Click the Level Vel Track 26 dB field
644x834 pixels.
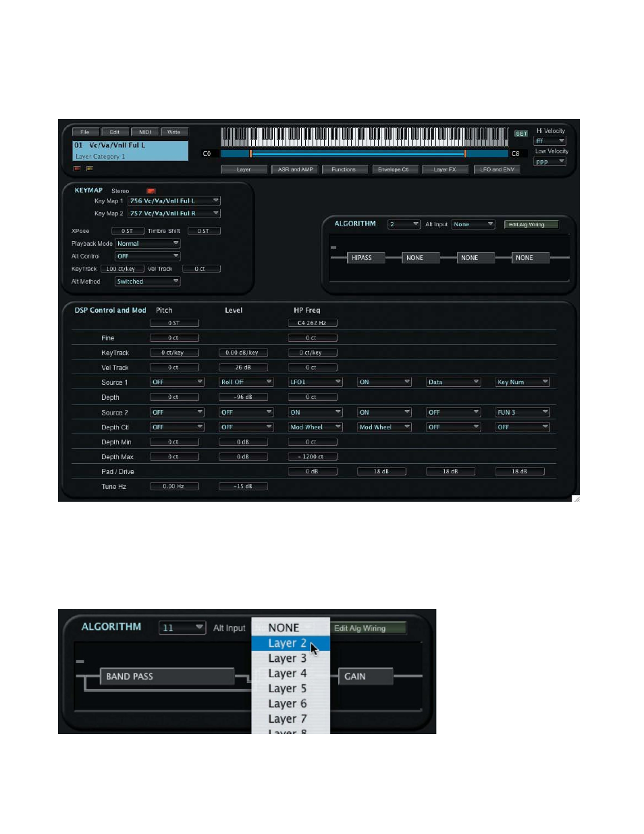pos(243,367)
